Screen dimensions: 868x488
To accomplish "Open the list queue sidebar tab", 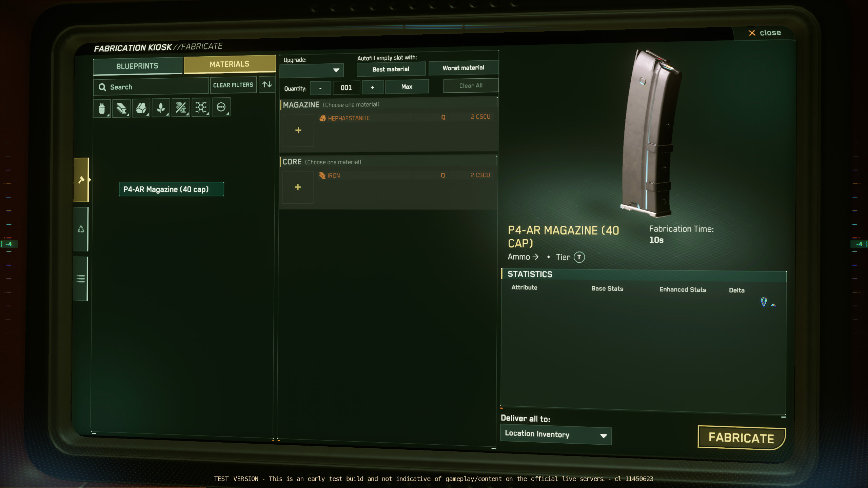I will click(x=81, y=279).
